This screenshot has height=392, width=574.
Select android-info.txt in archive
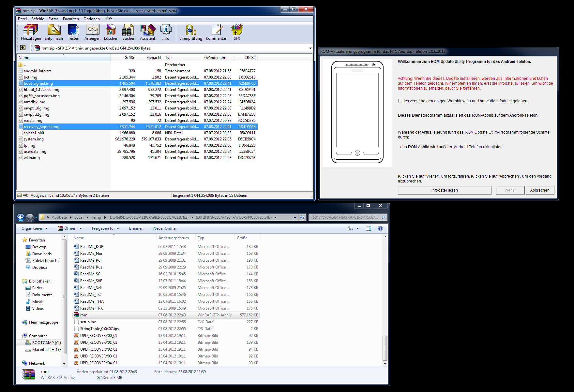[138, 71]
